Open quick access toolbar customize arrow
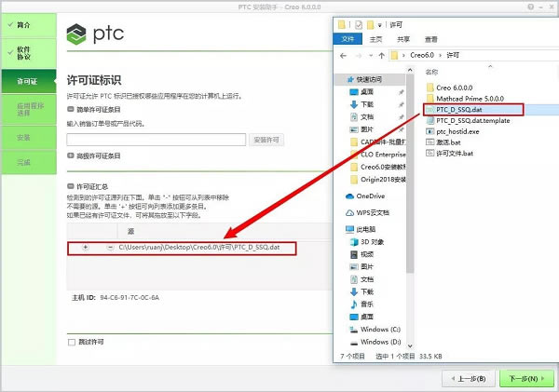 (x=380, y=25)
